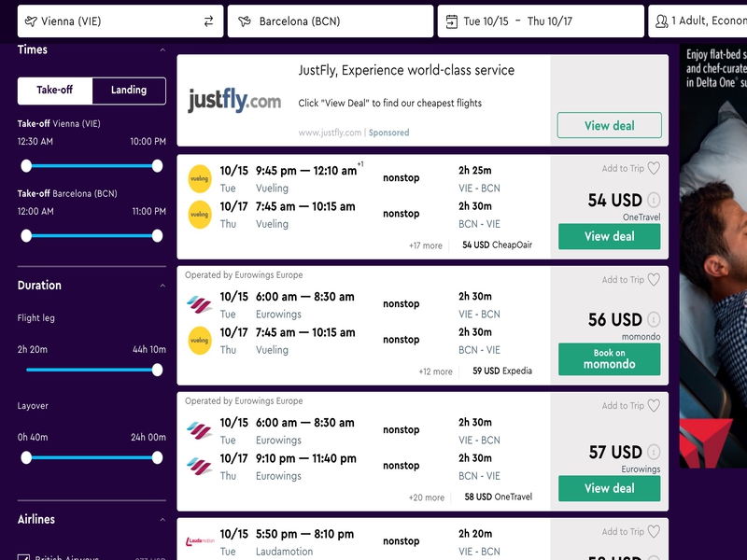Swap origin and destination airports
This screenshot has height=560, width=747.
[208, 21]
